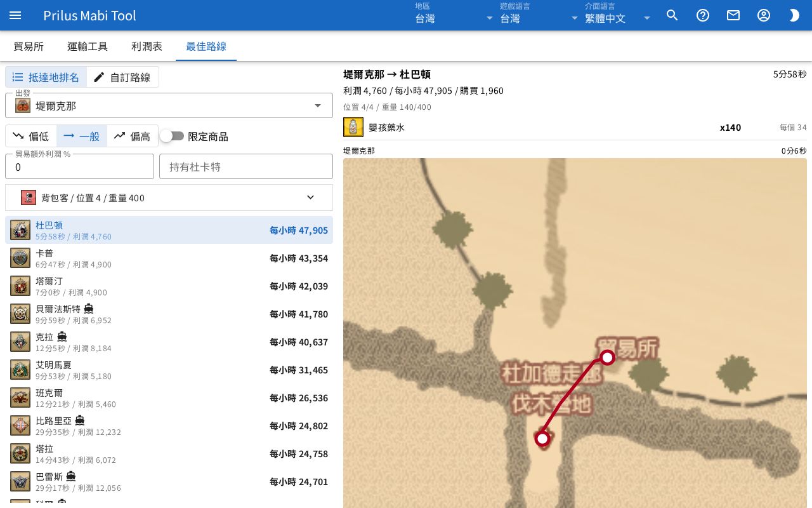Click the search magnifier icon
Screen dimensions: 812x508
coord(672,15)
